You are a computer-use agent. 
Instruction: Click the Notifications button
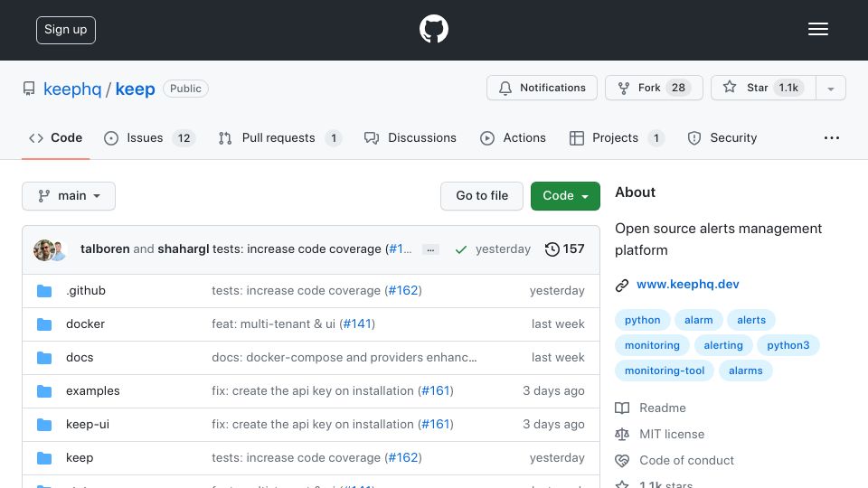click(542, 88)
